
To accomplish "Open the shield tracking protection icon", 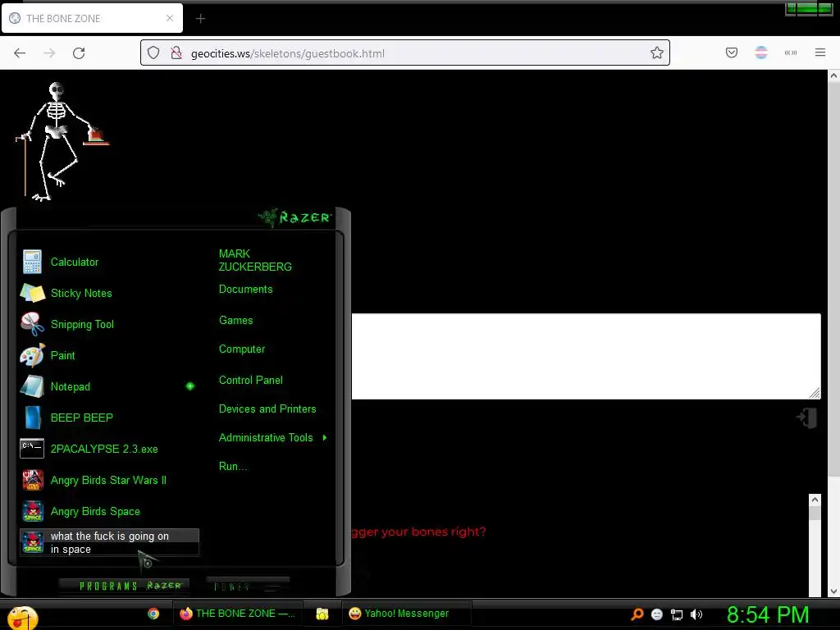I will [x=153, y=52].
